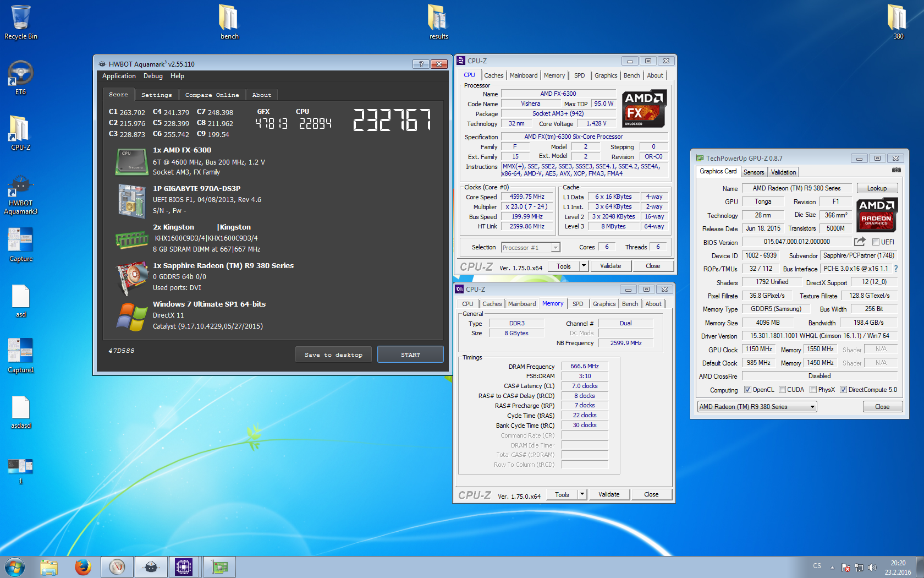Click the clock and date in taskbar
The image size is (924, 578).
pyautogui.click(x=898, y=568)
